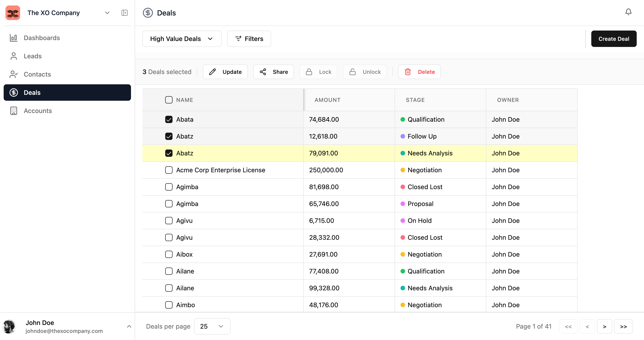
Task: Open Dashboards in the sidebar
Action: pos(67,38)
